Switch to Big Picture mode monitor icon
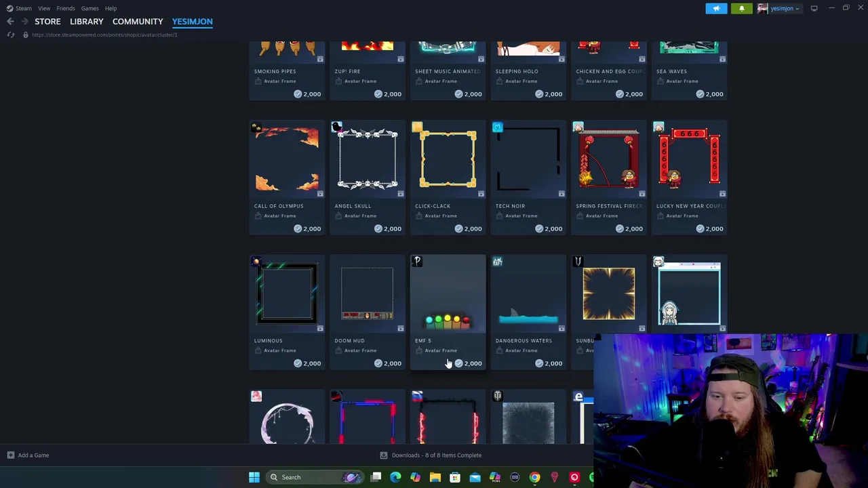Image resolution: width=868 pixels, height=488 pixels. [x=814, y=8]
